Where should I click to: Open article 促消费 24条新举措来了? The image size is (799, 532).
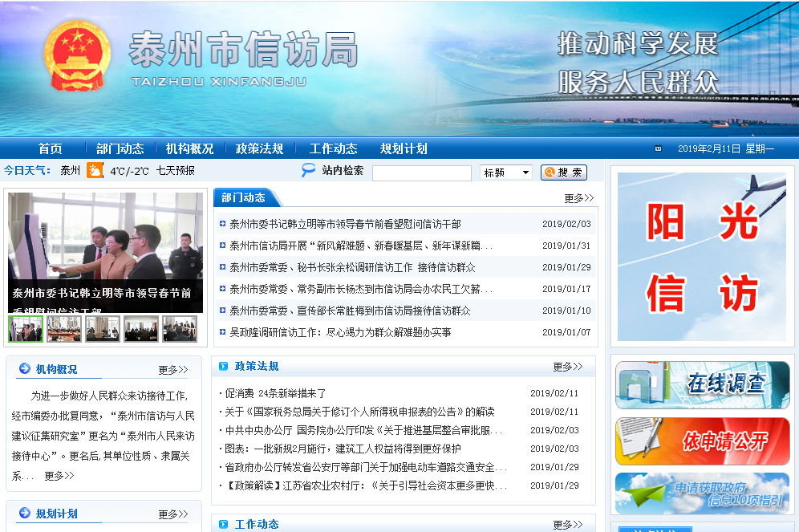coord(275,393)
